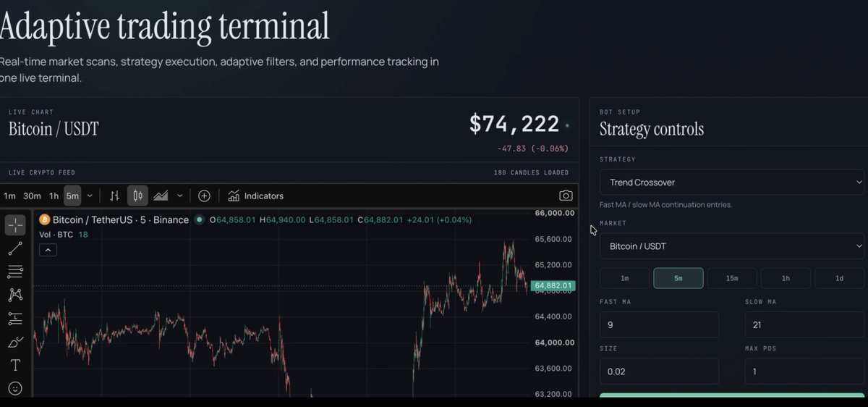Open the emoji icons tool

[15, 388]
